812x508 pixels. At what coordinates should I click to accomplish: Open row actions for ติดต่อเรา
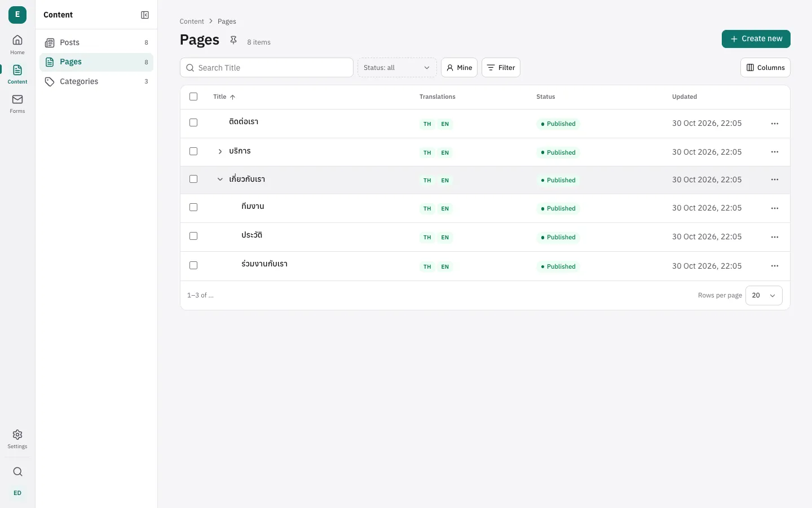click(x=775, y=124)
